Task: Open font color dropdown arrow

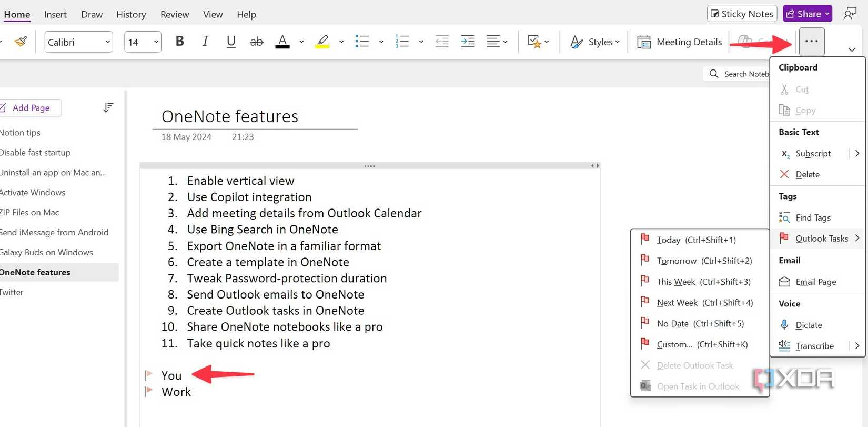Action: [301, 42]
